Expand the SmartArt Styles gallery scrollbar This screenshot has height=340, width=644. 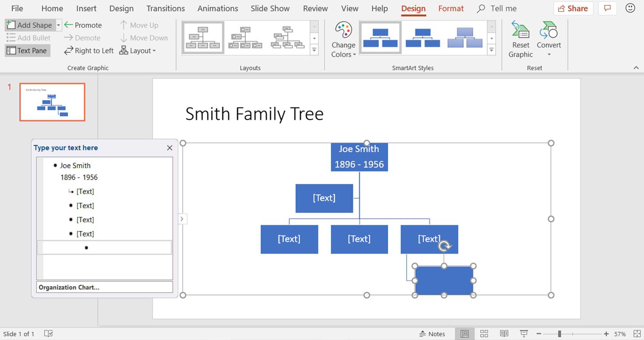pyautogui.click(x=492, y=50)
